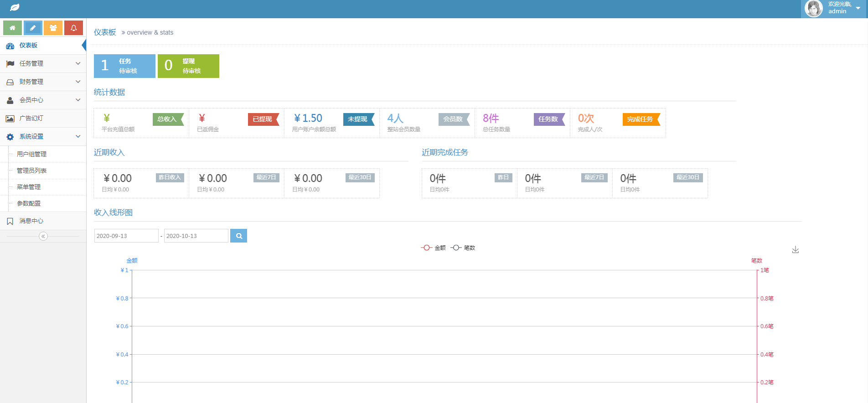The image size is (868, 403).
Task: Click the green home shortcut icon
Action: click(x=13, y=28)
